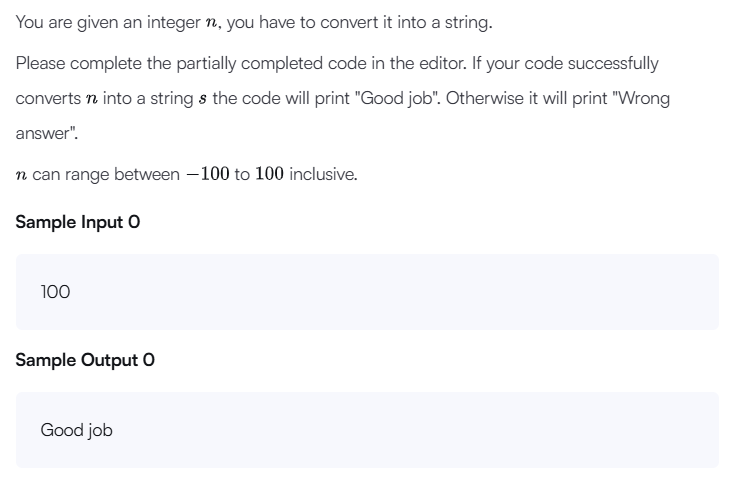Screen dimensions: 737x486
Task: Select the 100 value in sample input box
Action: tap(55, 292)
